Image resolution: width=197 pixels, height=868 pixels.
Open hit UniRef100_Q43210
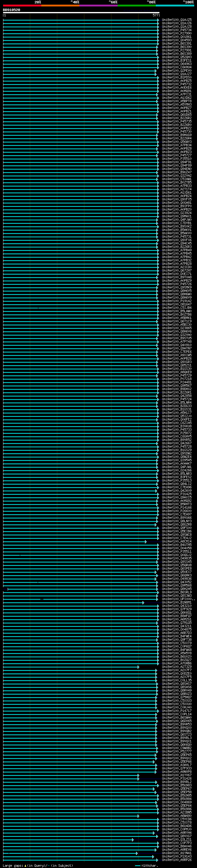click(x=177, y=606)
